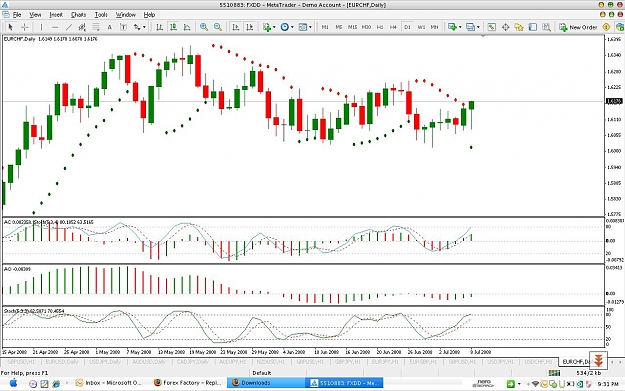Screen dimensions: 625x391
Task: Open the Window menu
Action: 126,15
